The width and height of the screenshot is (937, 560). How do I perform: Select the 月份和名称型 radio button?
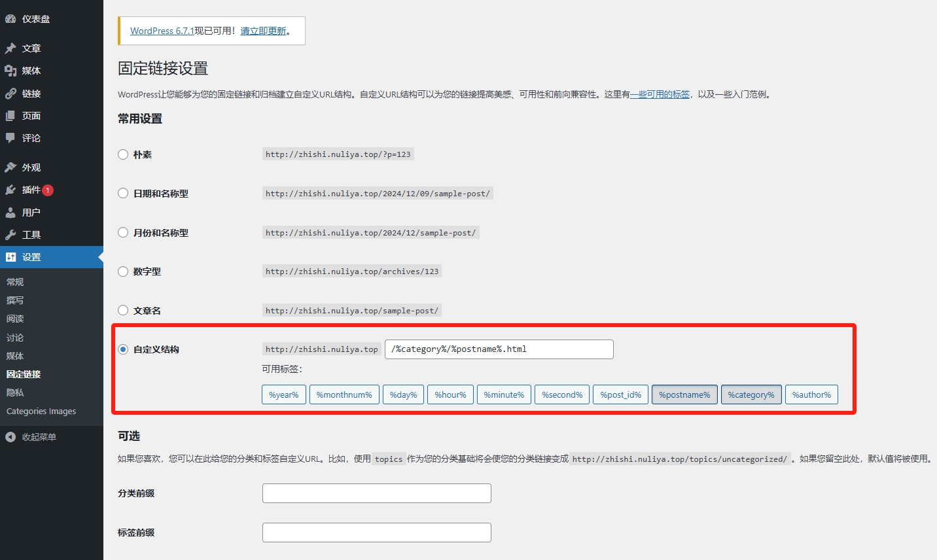pyautogui.click(x=123, y=232)
